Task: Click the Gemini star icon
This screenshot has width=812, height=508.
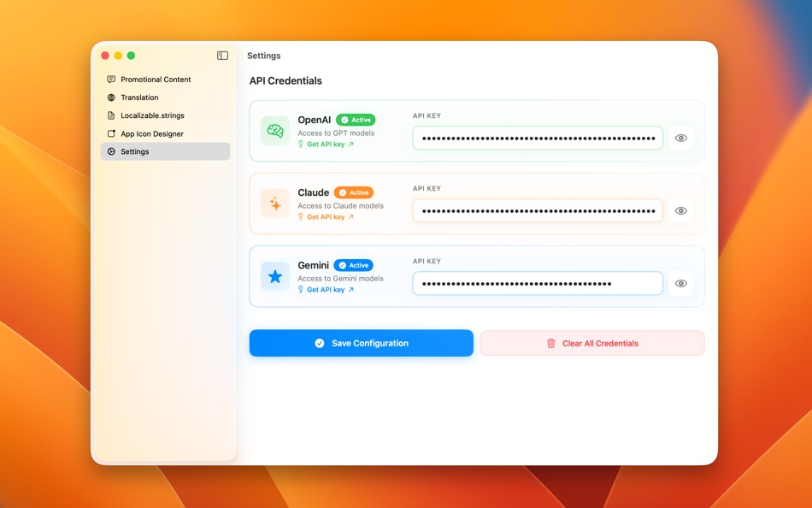Action: 274,276
